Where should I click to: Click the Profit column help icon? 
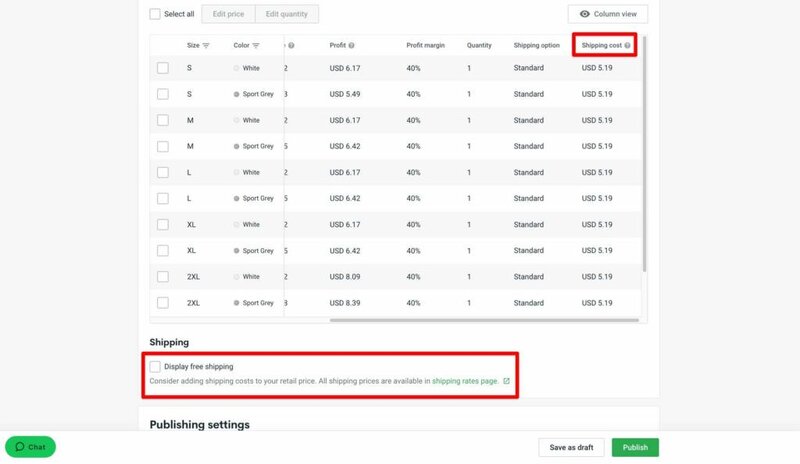click(352, 45)
